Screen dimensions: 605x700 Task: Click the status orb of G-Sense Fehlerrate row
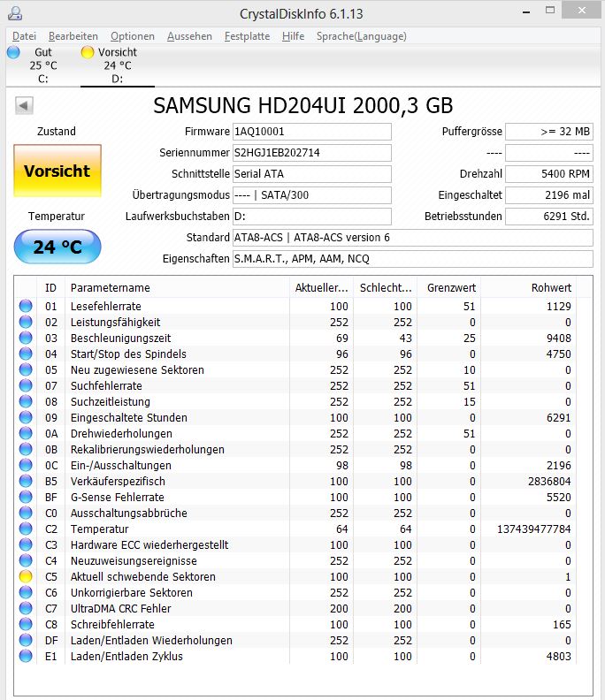pyautogui.click(x=26, y=497)
